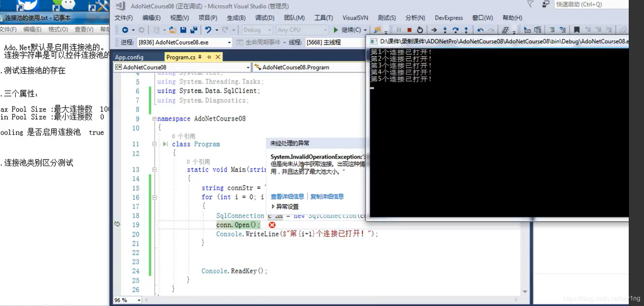Click the 查看详细信息 link
This screenshot has height=306, width=644.
(287, 196)
